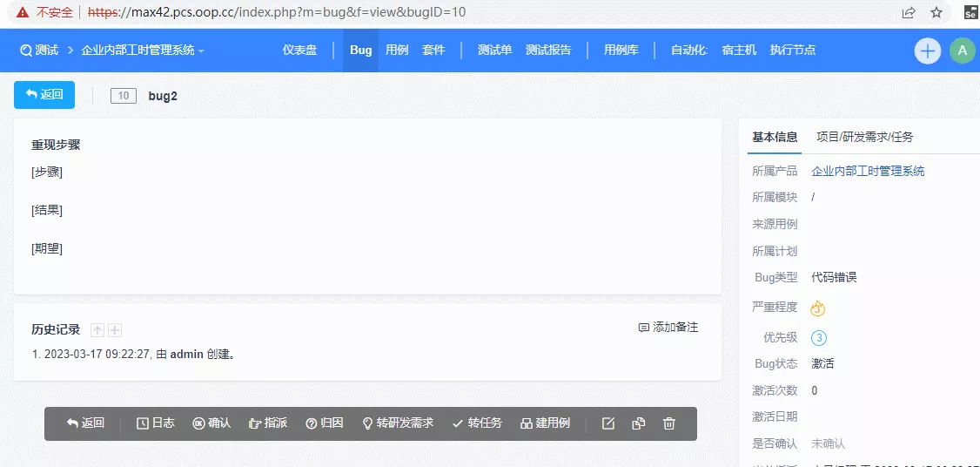Switch to 项目/研发需求/任务 tab
The height and width of the screenshot is (467, 980).
(864, 137)
